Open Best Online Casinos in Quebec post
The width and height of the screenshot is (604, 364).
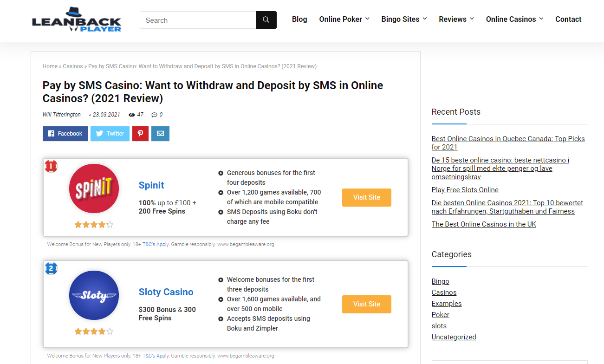[508, 143]
